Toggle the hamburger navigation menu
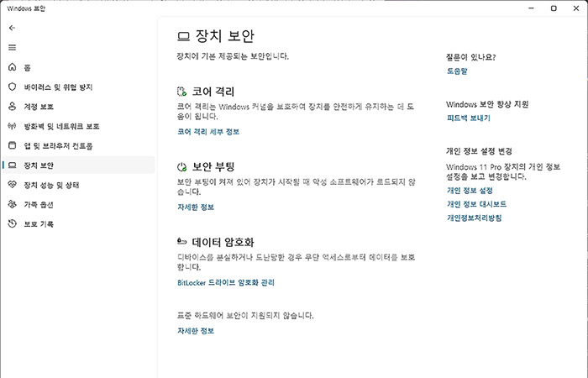Screen dimensions: 588x378 pyautogui.click(x=12, y=48)
